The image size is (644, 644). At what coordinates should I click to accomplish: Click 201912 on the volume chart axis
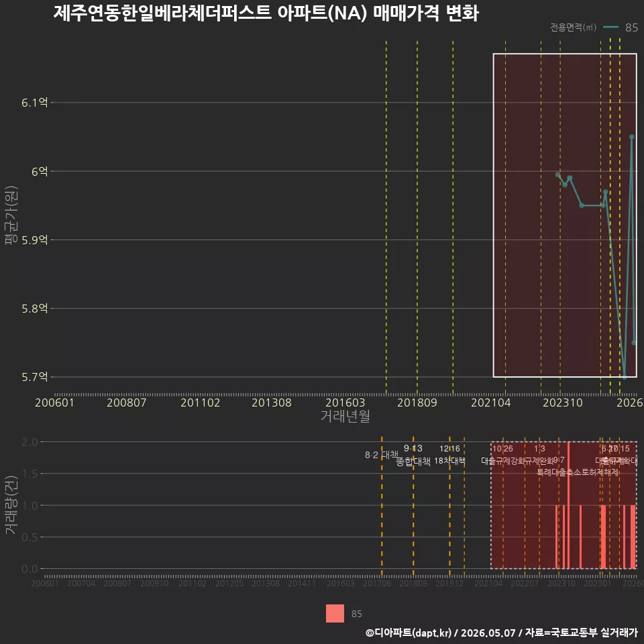[x=449, y=583]
